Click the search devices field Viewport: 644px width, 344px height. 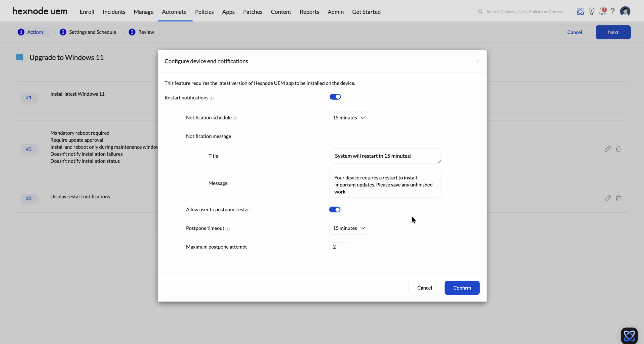pyautogui.click(x=525, y=12)
